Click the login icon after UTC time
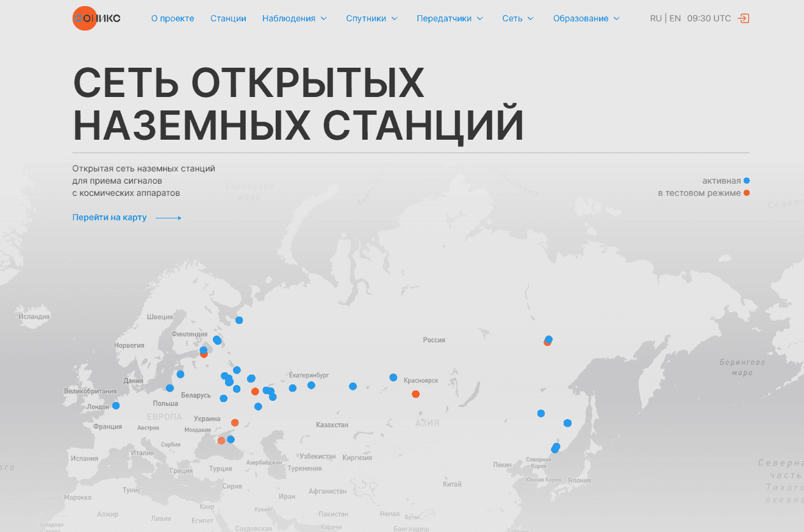 click(743, 18)
